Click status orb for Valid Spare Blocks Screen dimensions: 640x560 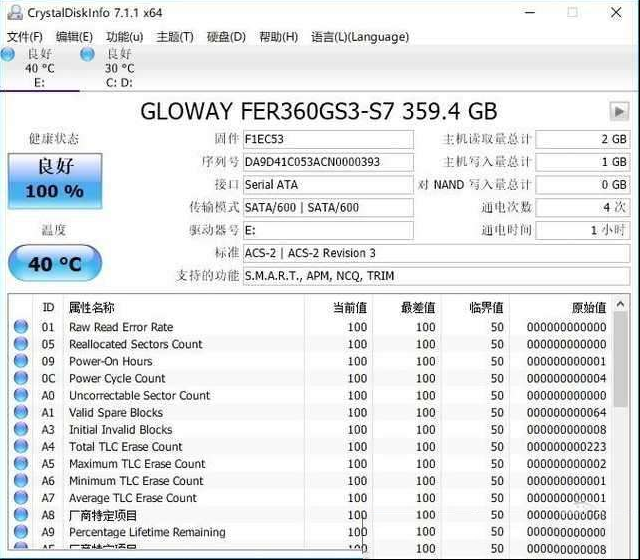[21, 412]
